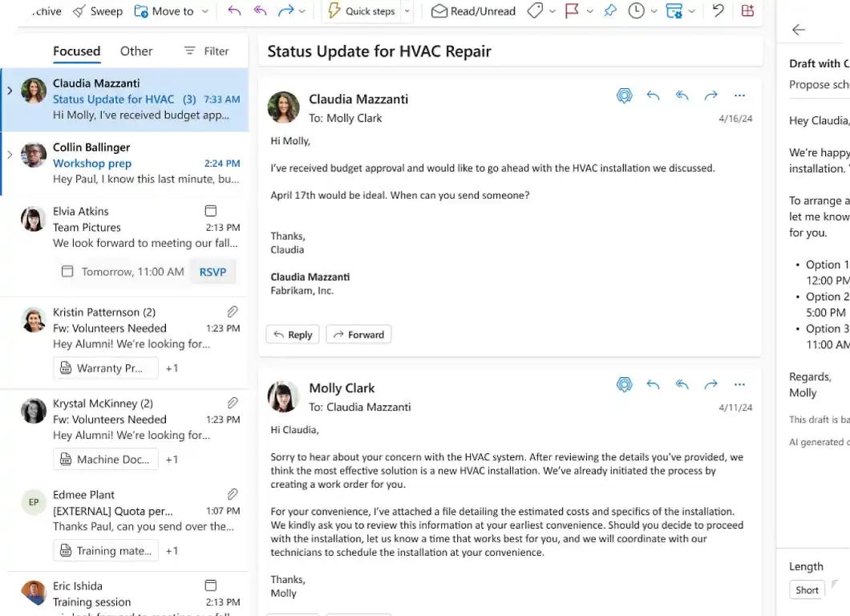The height and width of the screenshot is (616, 850).
Task: Expand Claudia Mazzanti's conversation thread chevron
Action: 10,91
